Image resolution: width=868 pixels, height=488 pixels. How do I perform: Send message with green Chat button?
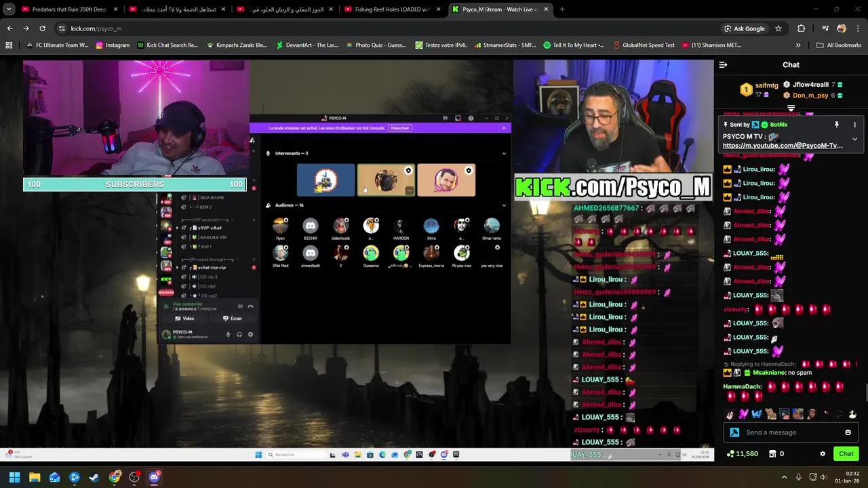[846, 454]
